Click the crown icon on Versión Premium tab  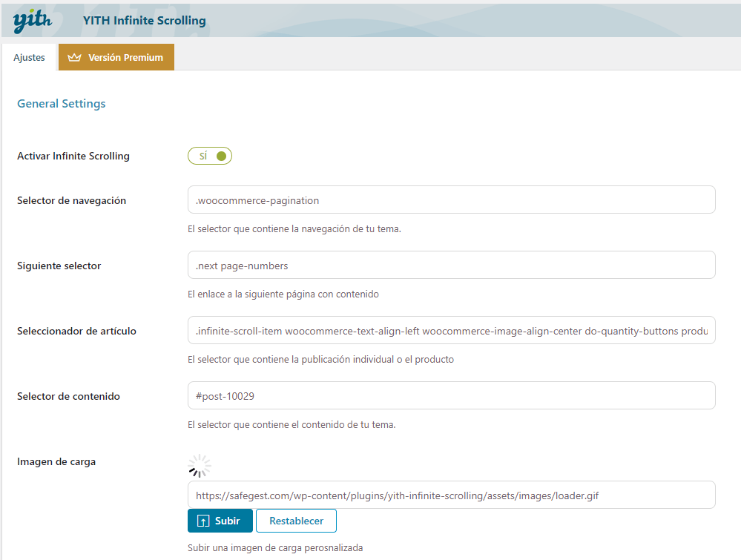(74, 57)
